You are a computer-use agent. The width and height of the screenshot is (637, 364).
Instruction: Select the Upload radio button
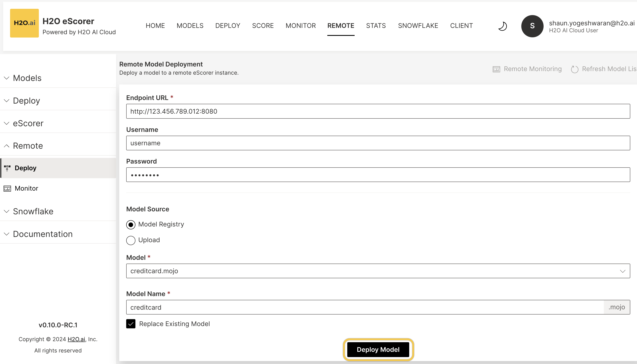[131, 240]
